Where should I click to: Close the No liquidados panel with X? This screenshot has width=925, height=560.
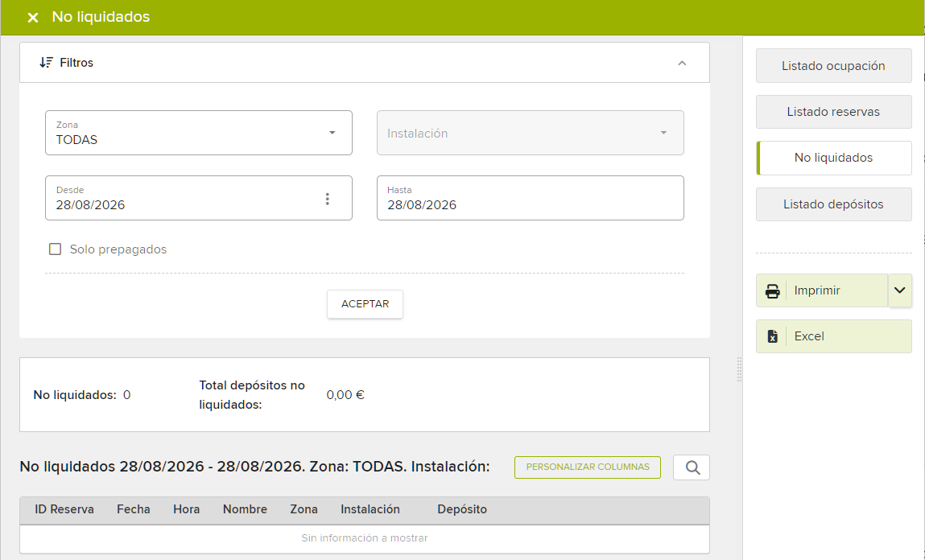[x=33, y=18]
